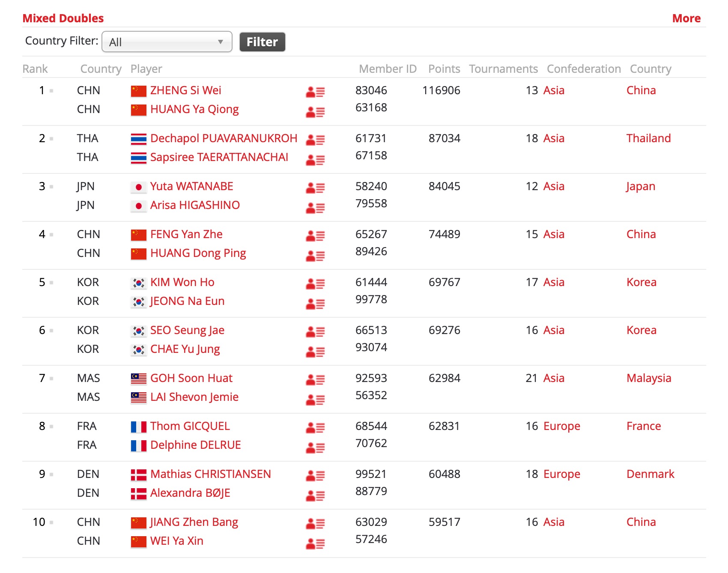
Task: Open JEONG Na Eun player page
Action: point(187,301)
